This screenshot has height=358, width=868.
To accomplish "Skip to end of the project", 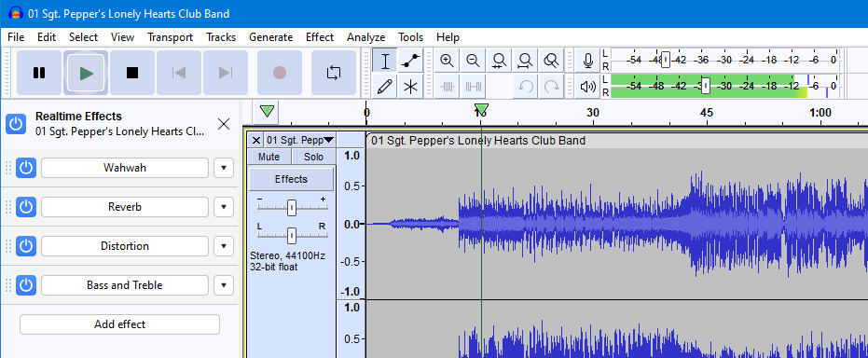I will (226, 73).
